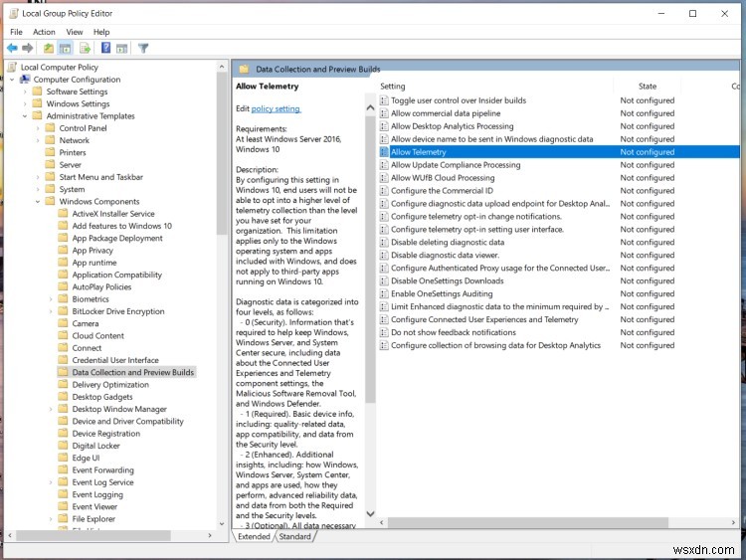
Task: Open the File menu
Action: coord(16,32)
